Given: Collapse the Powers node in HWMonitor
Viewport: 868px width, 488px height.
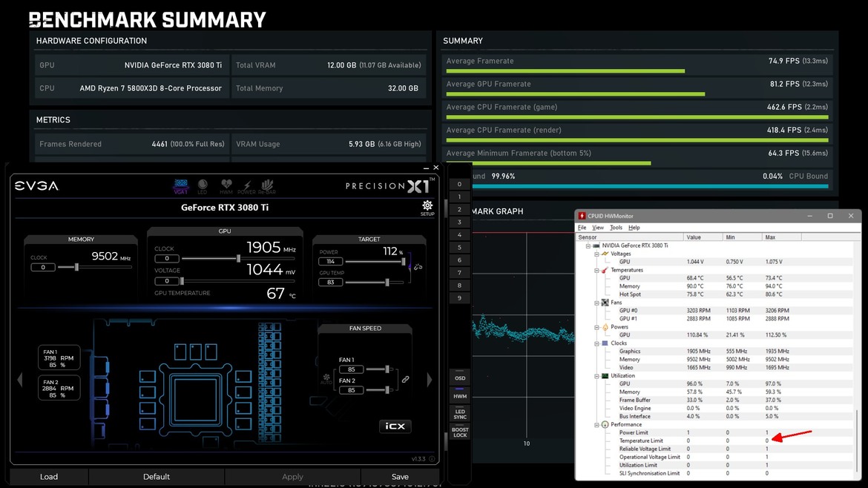Looking at the screenshot, I should point(596,327).
